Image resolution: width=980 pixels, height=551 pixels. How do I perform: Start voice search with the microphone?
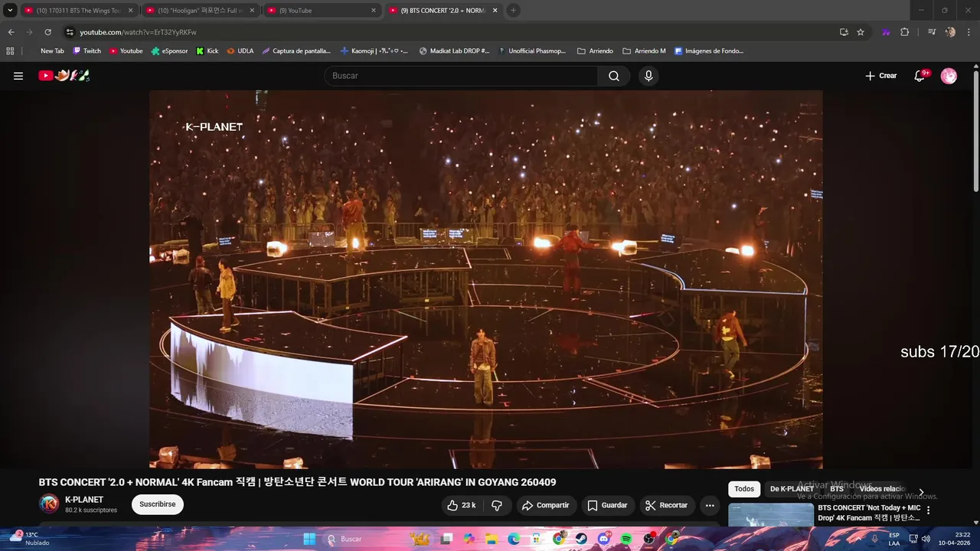tap(648, 76)
